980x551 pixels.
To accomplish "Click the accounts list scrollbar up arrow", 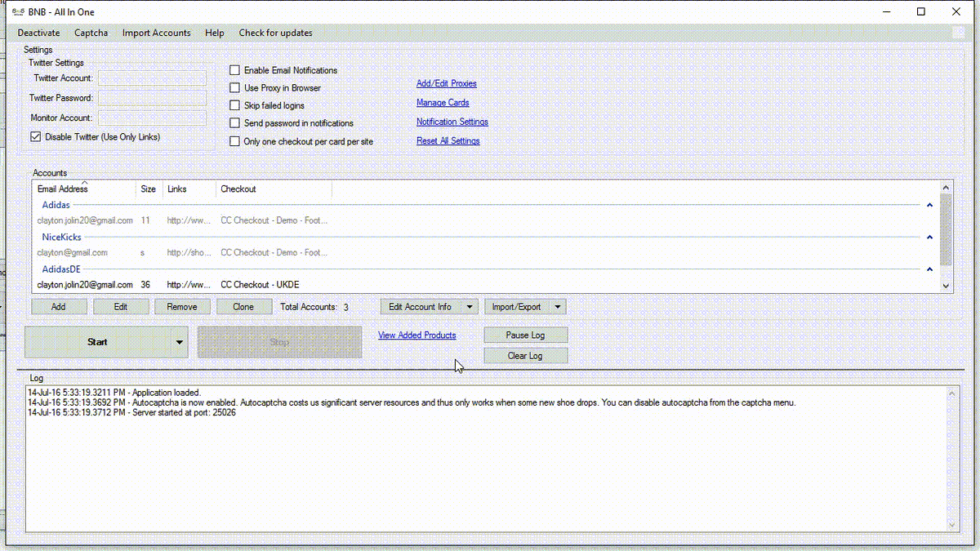I will click(947, 188).
